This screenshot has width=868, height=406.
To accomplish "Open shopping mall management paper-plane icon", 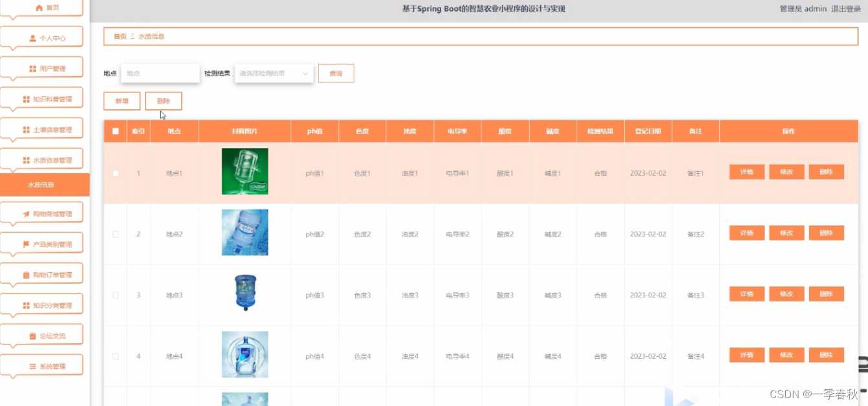I will click(27, 214).
